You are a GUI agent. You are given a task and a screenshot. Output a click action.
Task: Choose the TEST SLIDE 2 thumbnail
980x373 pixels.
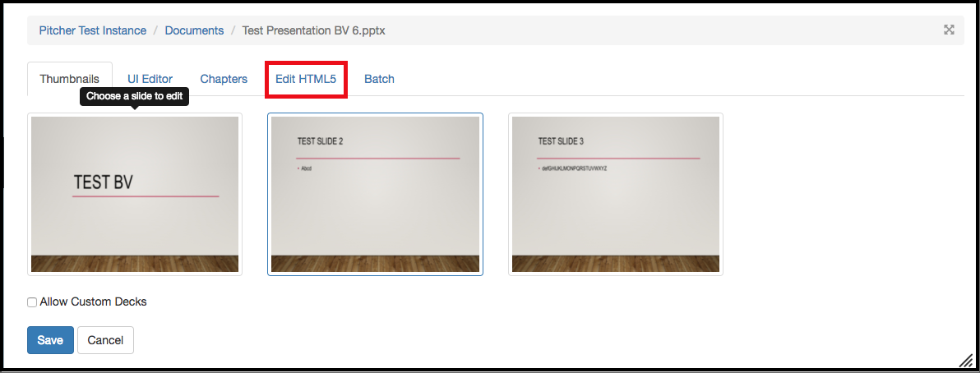pyautogui.click(x=375, y=194)
